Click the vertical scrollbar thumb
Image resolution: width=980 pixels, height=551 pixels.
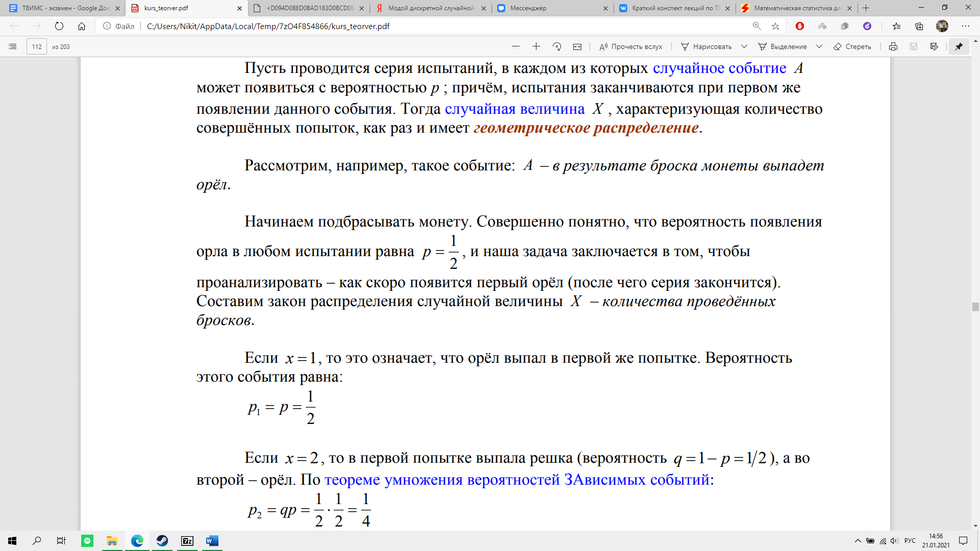pos(975,307)
